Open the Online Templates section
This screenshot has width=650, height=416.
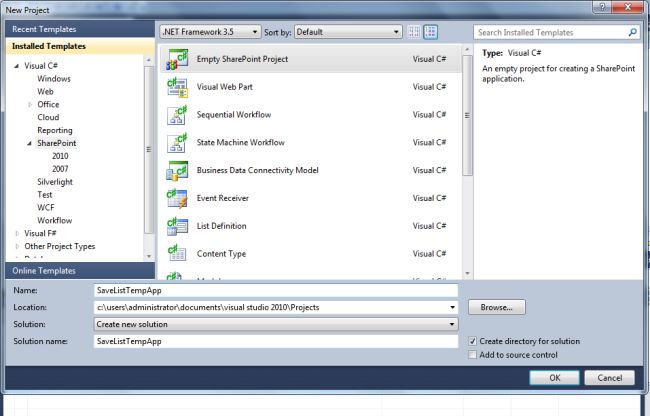coord(80,271)
